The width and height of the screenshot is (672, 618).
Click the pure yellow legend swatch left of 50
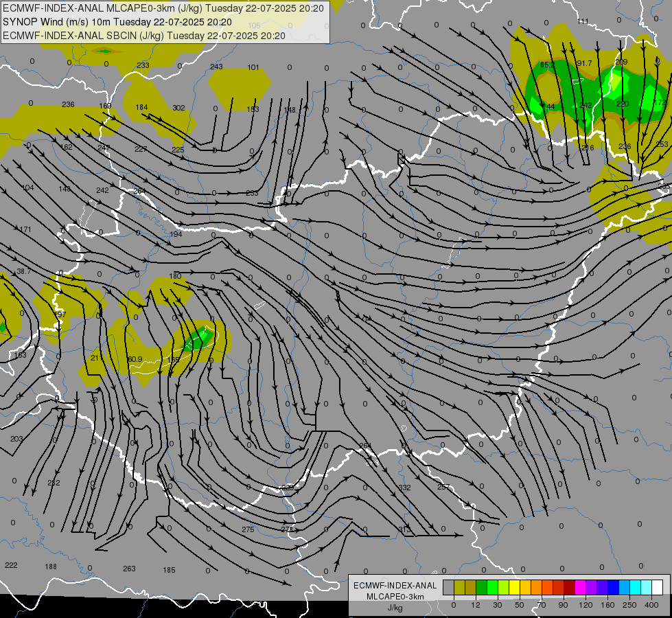point(515,587)
